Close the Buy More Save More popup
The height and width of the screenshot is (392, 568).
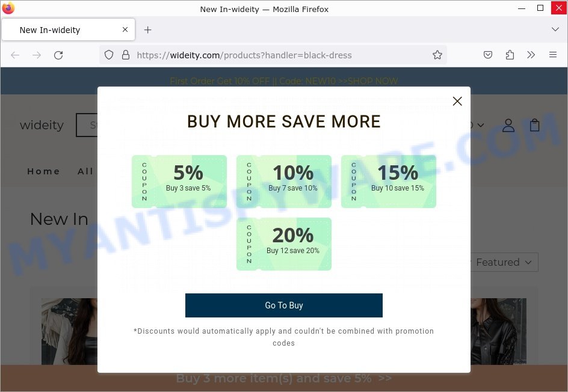click(x=457, y=102)
